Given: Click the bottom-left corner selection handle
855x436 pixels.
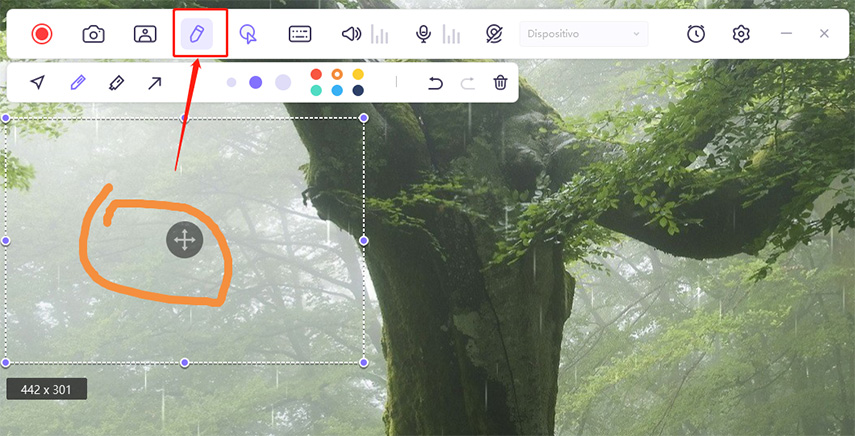Looking at the screenshot, I should 6,362.
